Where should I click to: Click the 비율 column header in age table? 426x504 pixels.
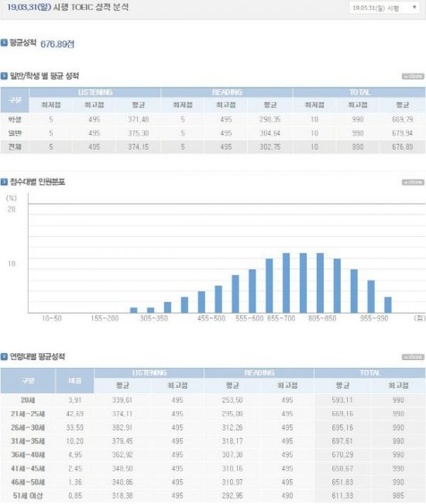(x=74, y=381)
